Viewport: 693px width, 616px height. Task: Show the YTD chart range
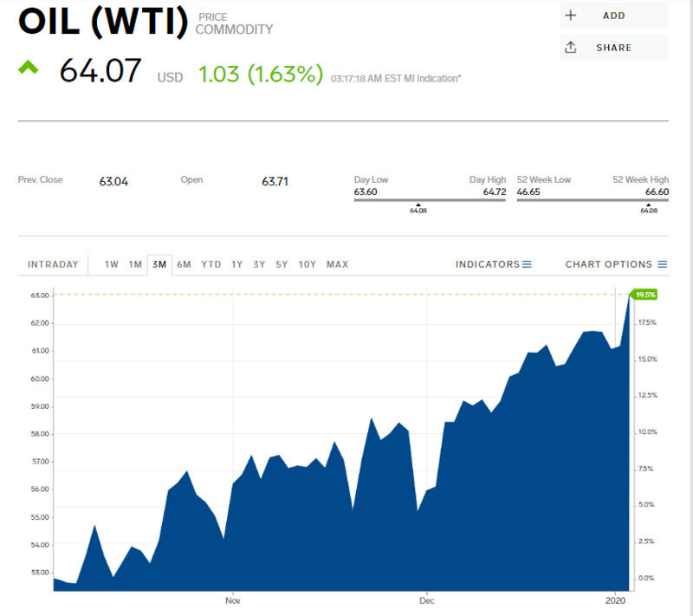point(211,264)
